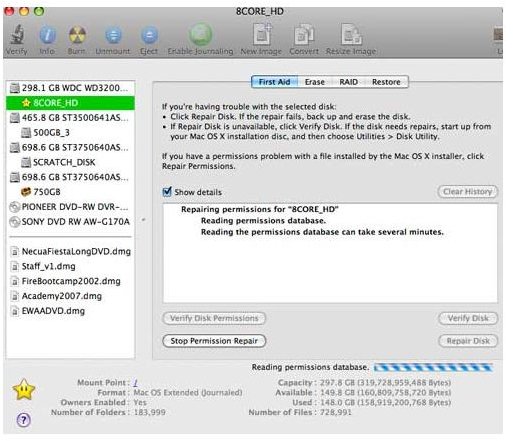The width and height of the screenshot is (513, 441).
Task: Click the Verify Disk Permissions button
Action: coord(214,318)
